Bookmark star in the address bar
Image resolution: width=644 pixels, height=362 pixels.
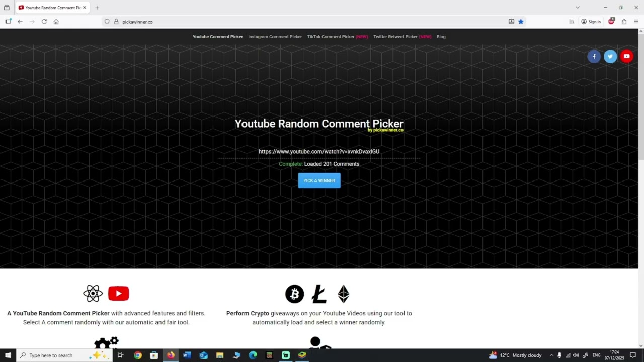pos(521,22)
